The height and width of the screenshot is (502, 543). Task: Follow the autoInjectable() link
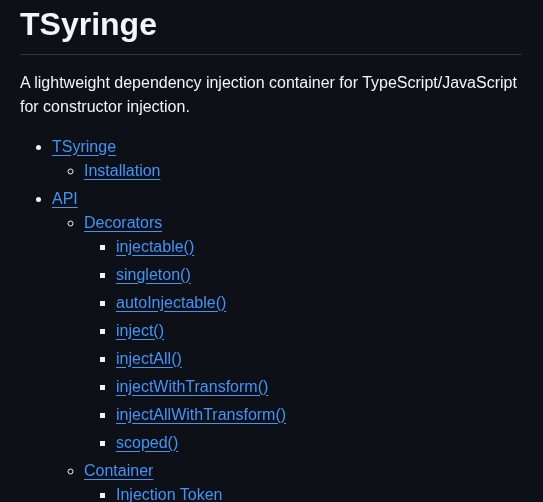171,303
